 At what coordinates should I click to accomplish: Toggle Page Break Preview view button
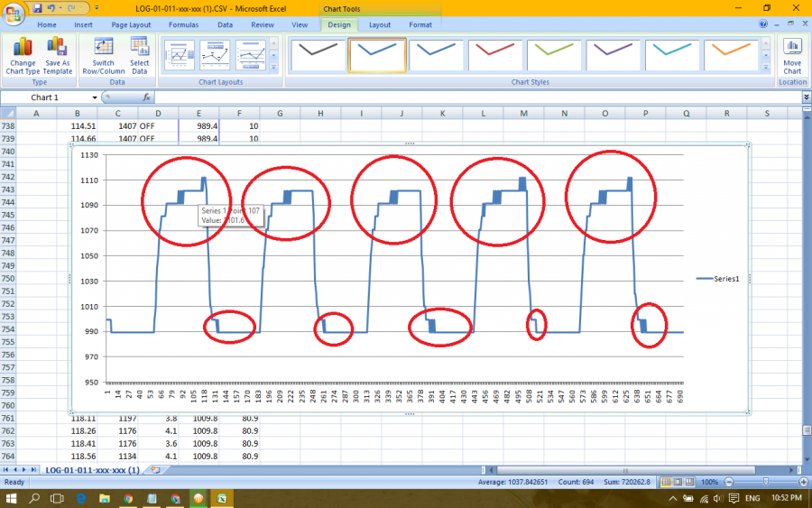coord(690,483)
